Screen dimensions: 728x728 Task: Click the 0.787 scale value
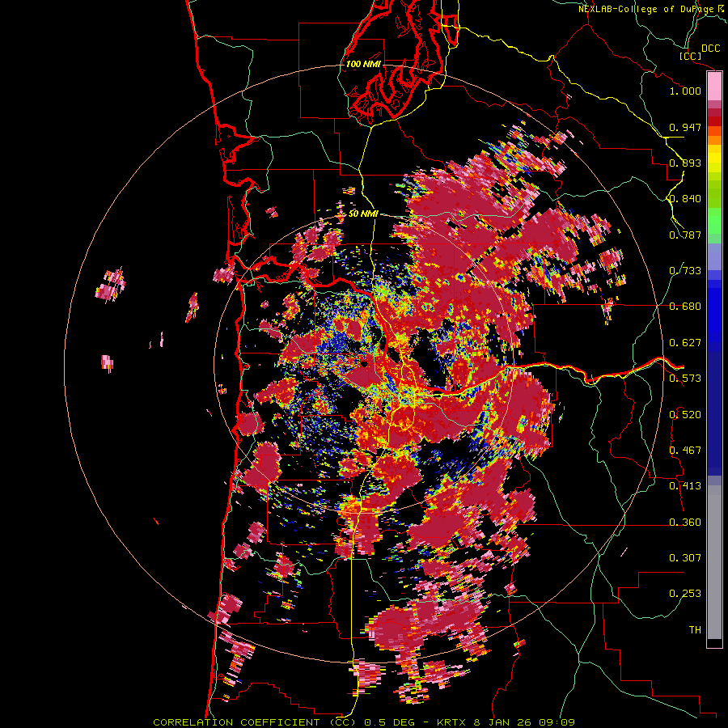[x=685, y=235]
